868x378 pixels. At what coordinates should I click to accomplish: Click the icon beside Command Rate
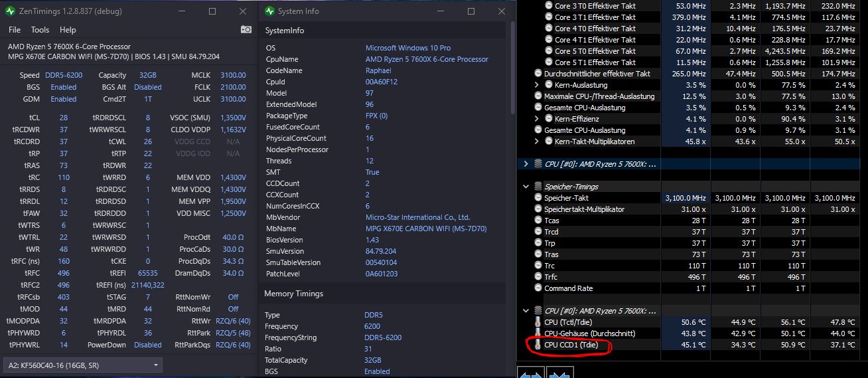pyautogui.click(x=538, y=288)
